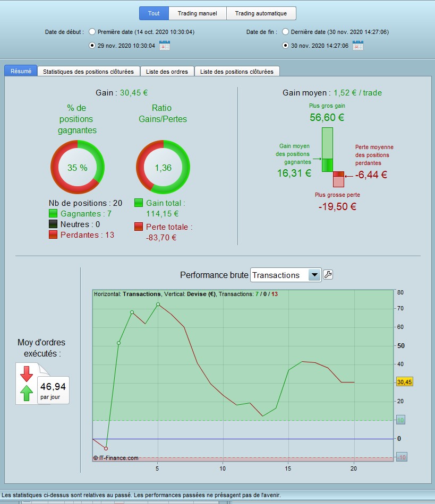Click the red Perte totale legend square
This screenshot has height=504, width=435.
(139, 227)
